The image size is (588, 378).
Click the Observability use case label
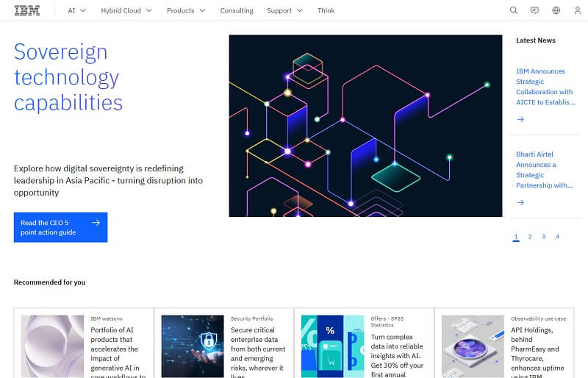click(x=539, y=318)
